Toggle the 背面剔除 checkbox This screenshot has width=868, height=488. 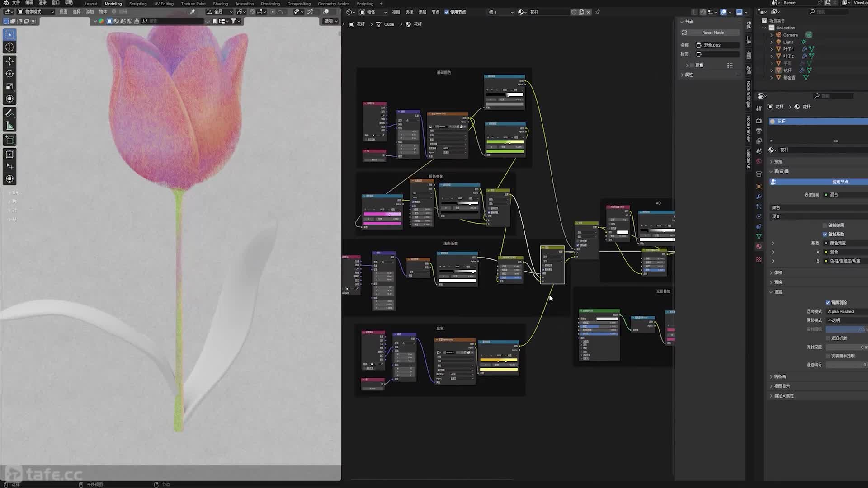[x=828, y=302]
